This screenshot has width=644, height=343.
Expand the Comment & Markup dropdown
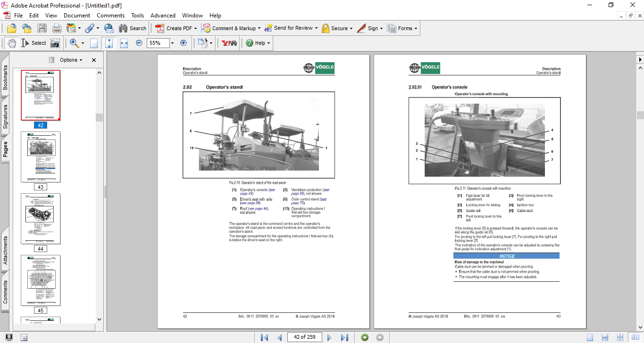pyautogui.click(x=259, y=28)
